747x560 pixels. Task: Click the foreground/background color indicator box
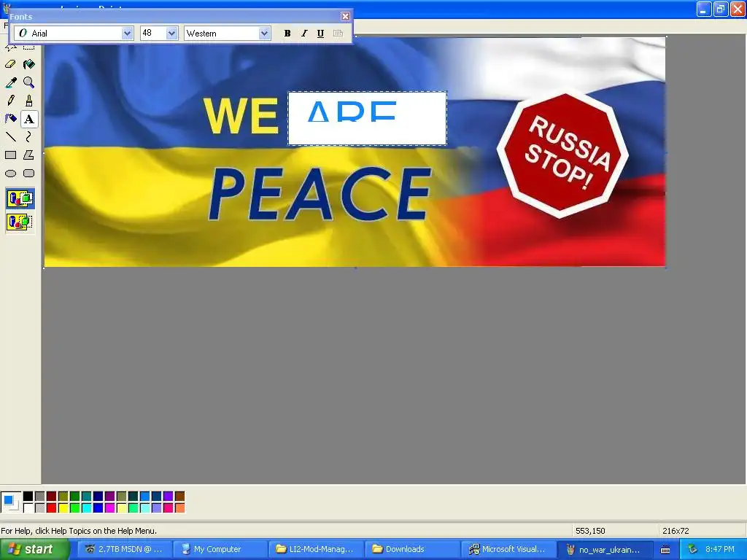point(10,502)
